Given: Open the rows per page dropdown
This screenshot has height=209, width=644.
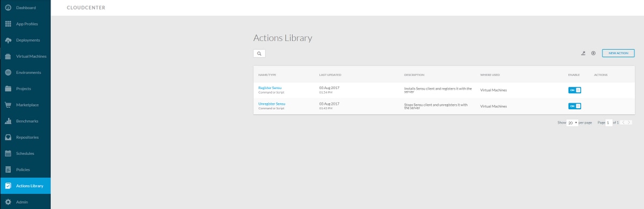Looking at the screenshot, I should [x=572, y=123].
